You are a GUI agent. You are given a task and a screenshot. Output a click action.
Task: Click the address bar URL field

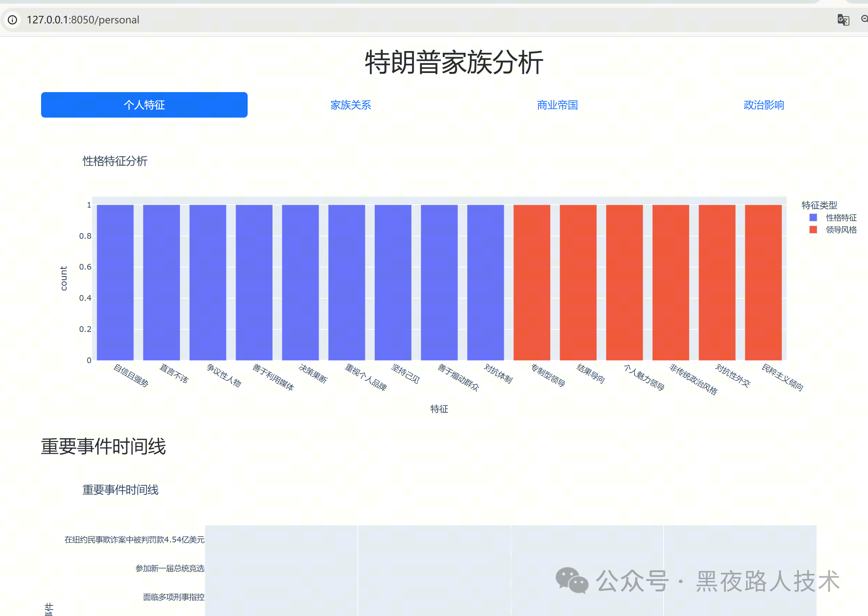(x=83, y=20)
